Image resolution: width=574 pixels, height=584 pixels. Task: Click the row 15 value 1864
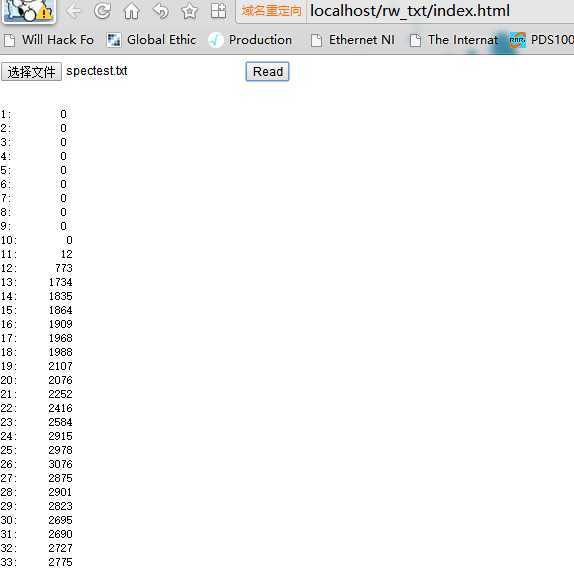point(61,310)
